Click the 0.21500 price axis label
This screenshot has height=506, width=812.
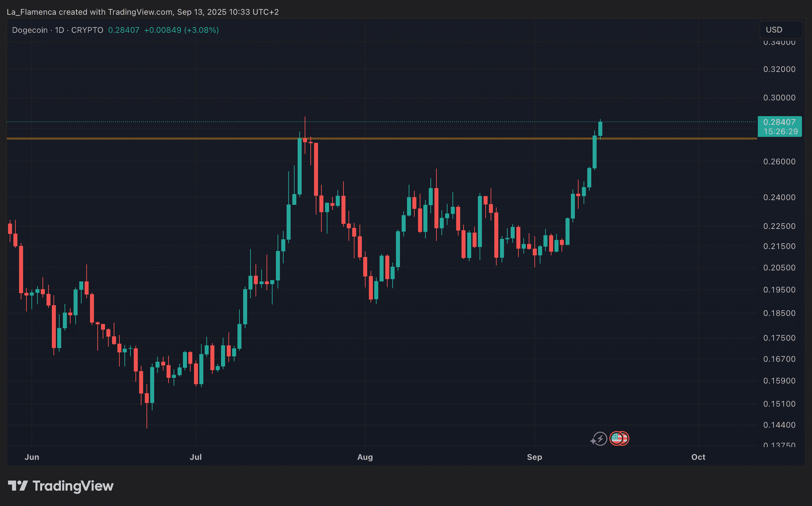(x=779, y=246)
